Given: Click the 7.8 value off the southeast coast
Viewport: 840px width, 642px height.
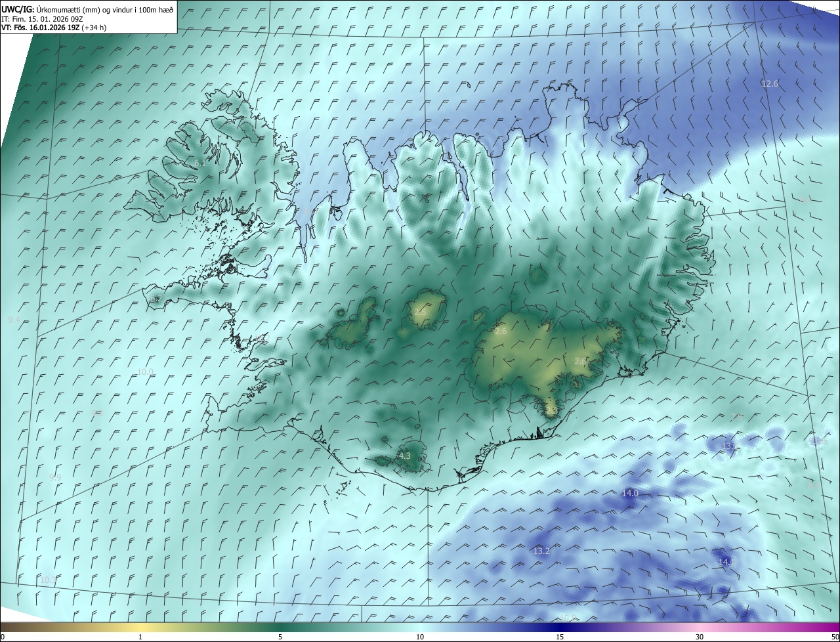Looking at the screenshot, I should 736,417.
